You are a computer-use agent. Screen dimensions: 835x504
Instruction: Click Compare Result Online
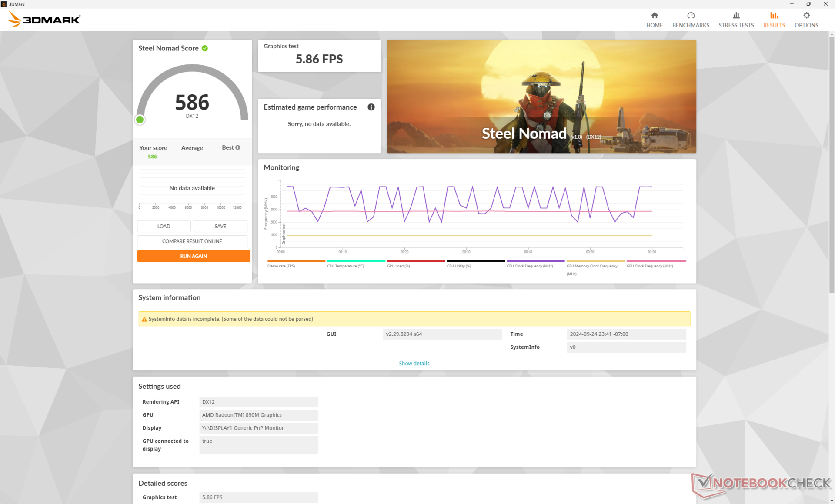(192, 241)
